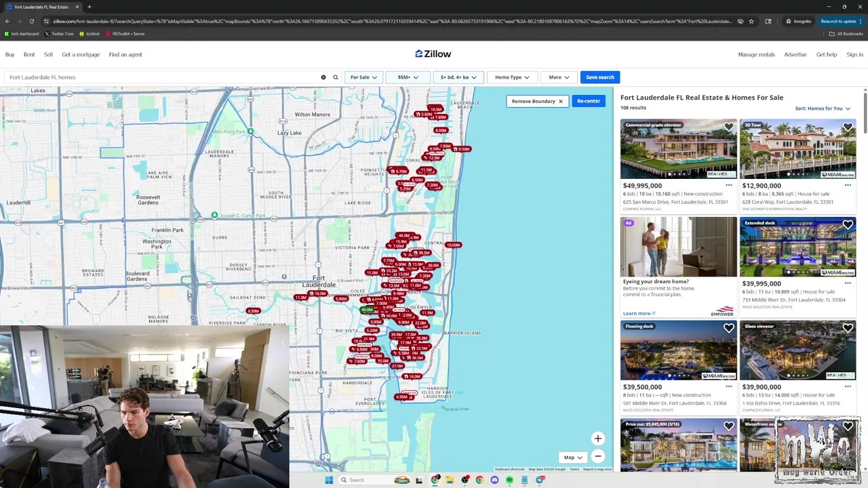Screen dimensions: 868x488
Task: Open Keyboard shortcuts link on map
Action: point(509,469)
